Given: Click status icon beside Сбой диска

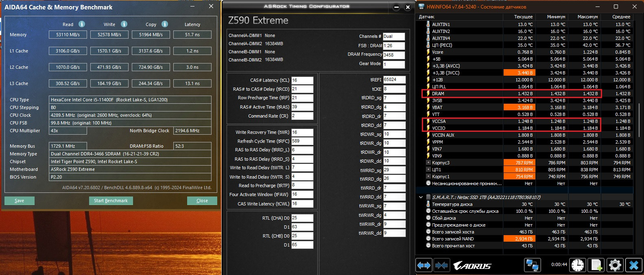Looking at the screenshot, I should [428, 218].
